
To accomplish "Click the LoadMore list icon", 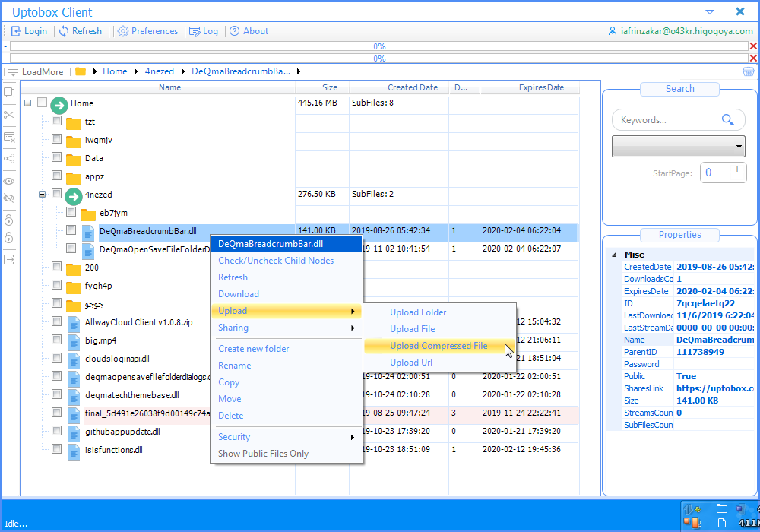I will pyautogui.click(x=13, y=71).
